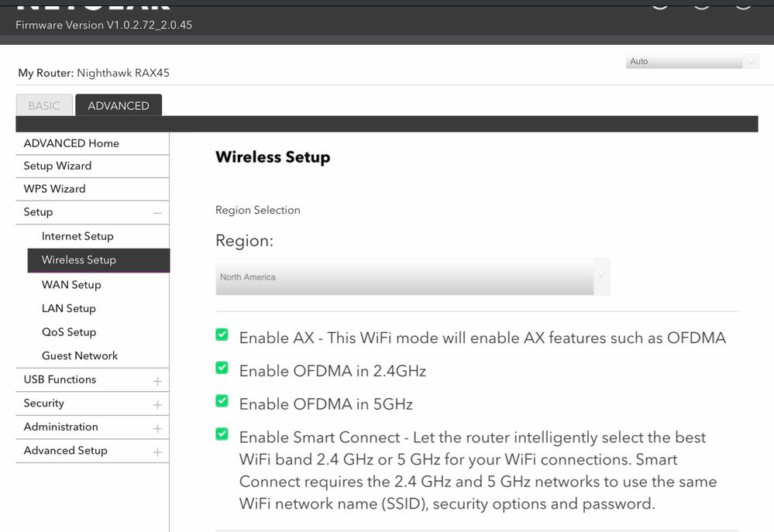This screenshot has height=532, width=774.
Task: Collapse the Setup section
Action: tap(92, 212)
